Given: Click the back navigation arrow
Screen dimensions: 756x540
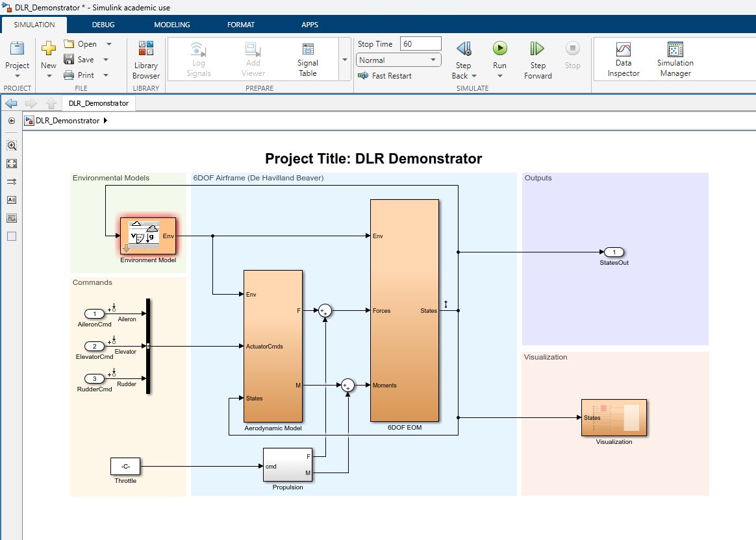Looking at the screenshot, I should pos(11,103).
